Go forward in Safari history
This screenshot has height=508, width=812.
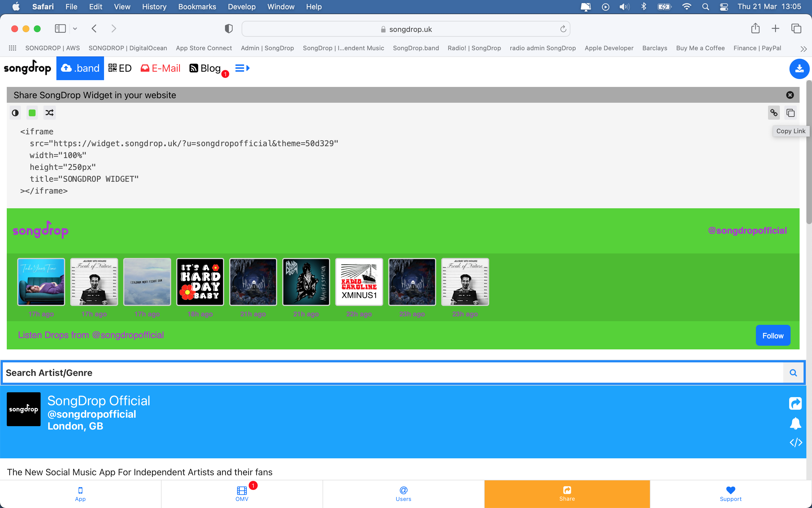(114, 29)
